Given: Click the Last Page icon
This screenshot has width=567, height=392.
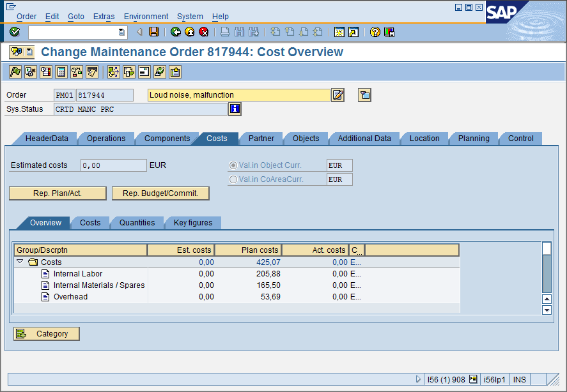Looking at the screenshot, I should pos(318,32).
